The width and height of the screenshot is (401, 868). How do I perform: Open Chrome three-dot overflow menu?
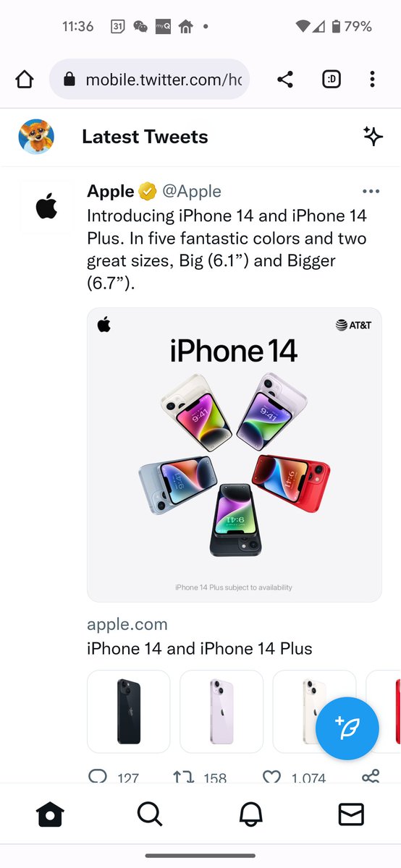coord(372,80)
